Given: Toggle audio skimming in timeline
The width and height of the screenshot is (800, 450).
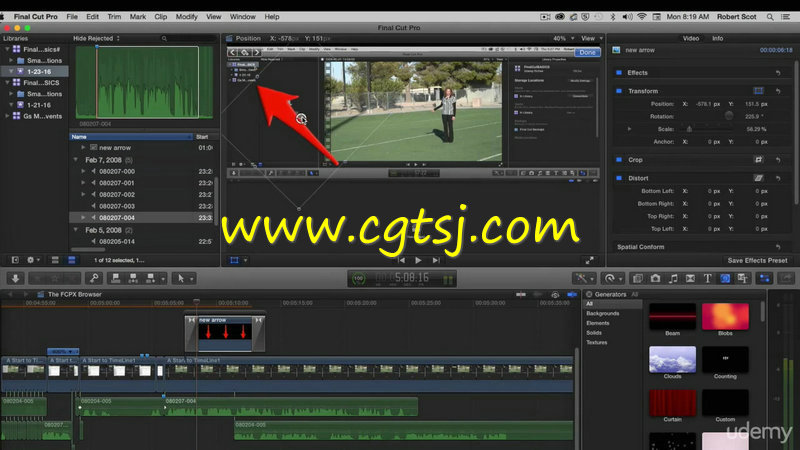Looking at the screenshot, I should [538, 294].
